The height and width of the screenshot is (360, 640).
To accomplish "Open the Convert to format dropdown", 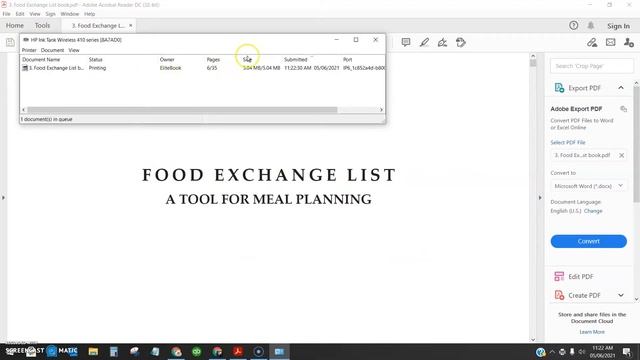I will coord(589,186).
